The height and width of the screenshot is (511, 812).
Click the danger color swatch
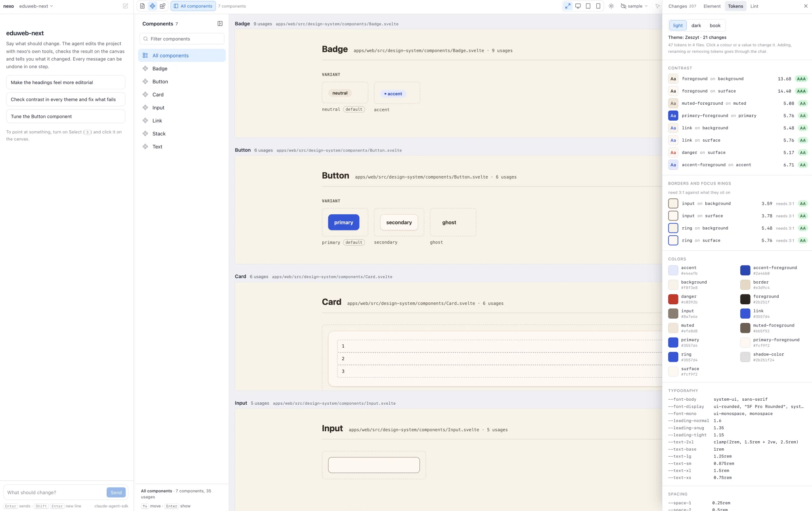pos(673,299)
